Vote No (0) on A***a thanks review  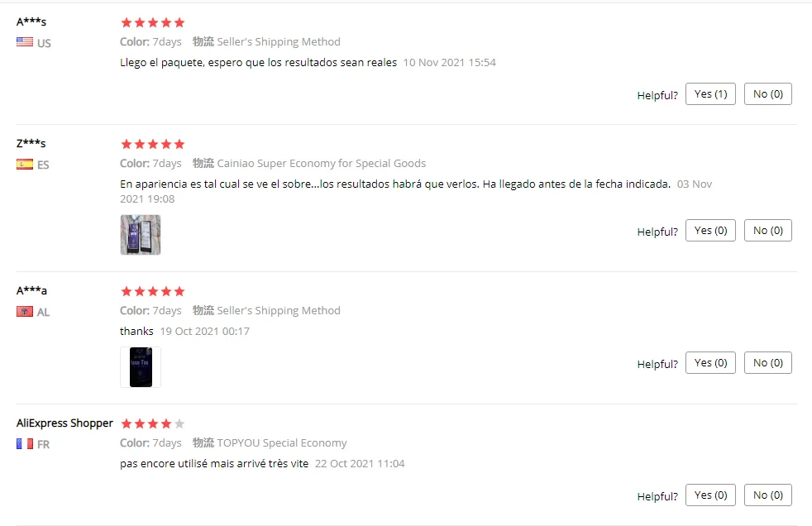point(768,362)
